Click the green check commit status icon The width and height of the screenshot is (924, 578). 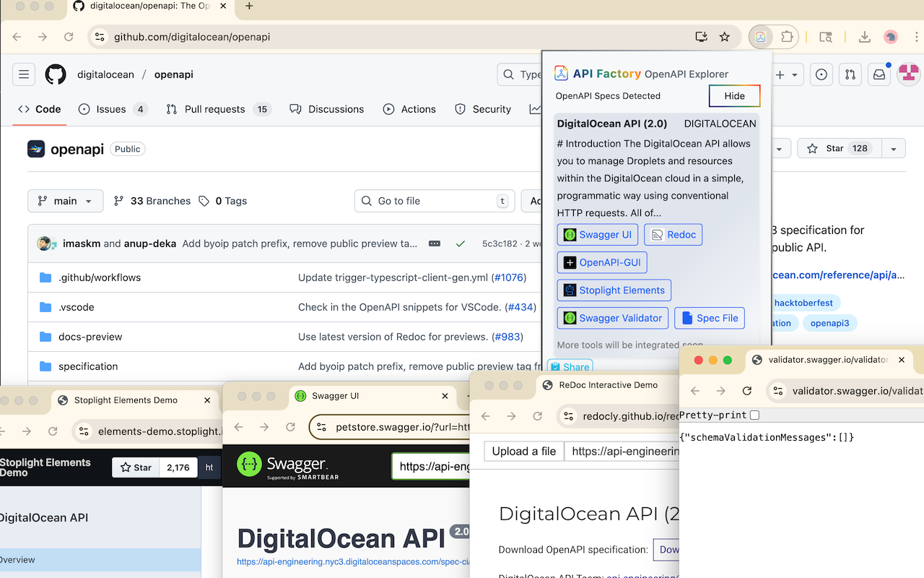(461, 243)
